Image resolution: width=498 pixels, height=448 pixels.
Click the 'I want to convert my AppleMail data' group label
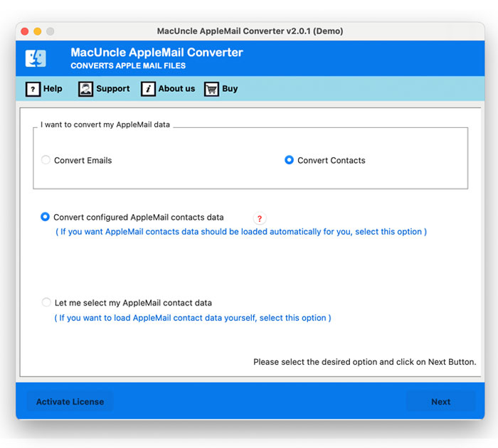105,124
